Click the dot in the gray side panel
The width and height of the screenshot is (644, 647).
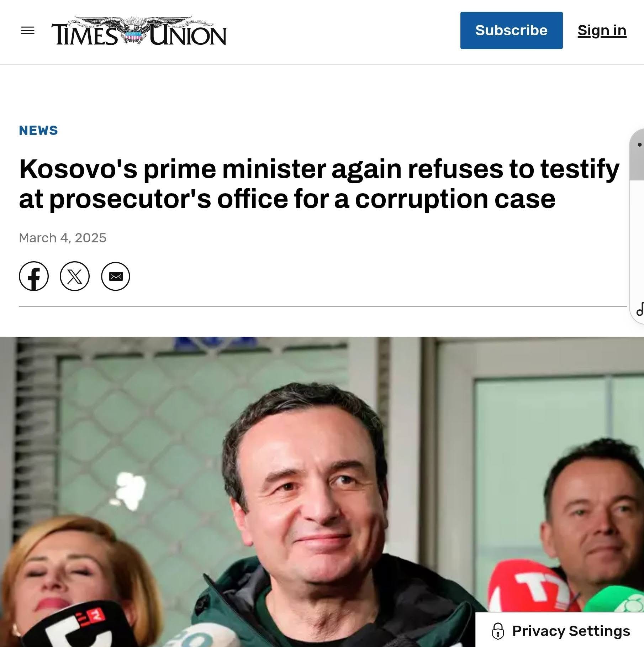pyautogui.click(x=639, y=144)
